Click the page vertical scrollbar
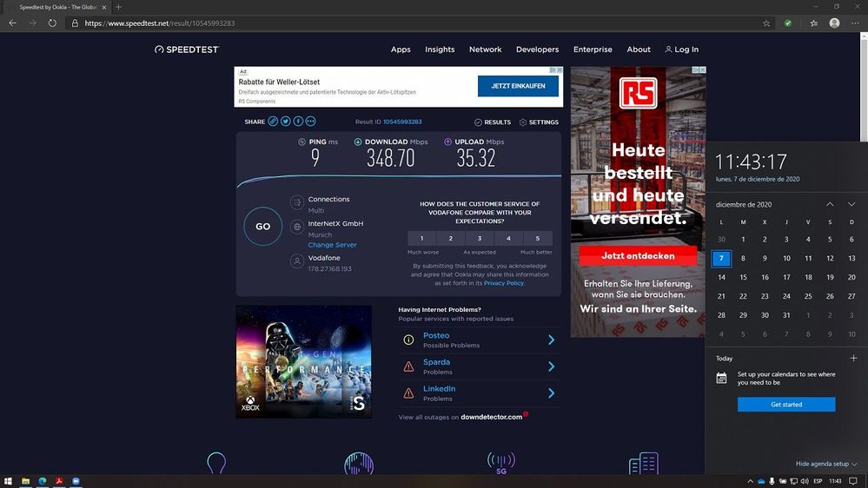868x488 pixels. pos(864,89)
